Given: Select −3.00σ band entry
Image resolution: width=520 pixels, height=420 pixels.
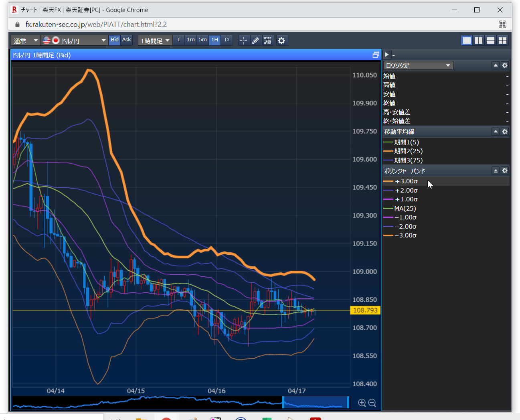Looking at the screenshot, I should click(446, 235).
